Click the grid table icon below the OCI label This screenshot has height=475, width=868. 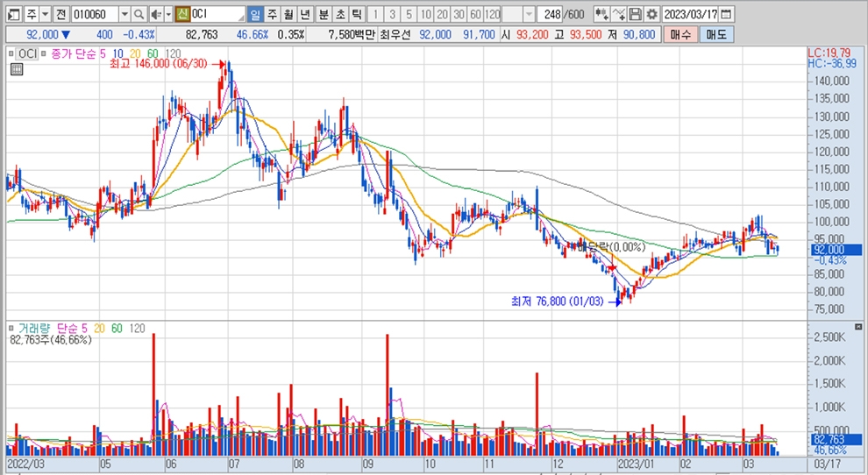point(17,69)
